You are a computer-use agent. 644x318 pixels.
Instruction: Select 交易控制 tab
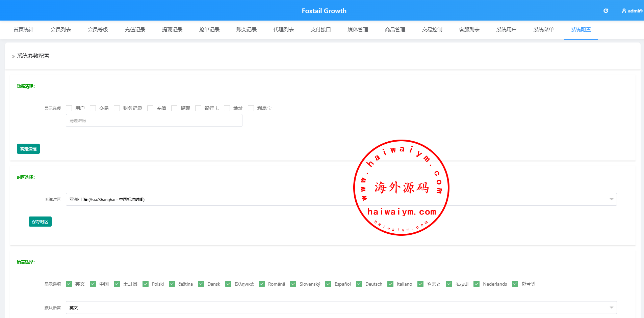click(432, 30)
